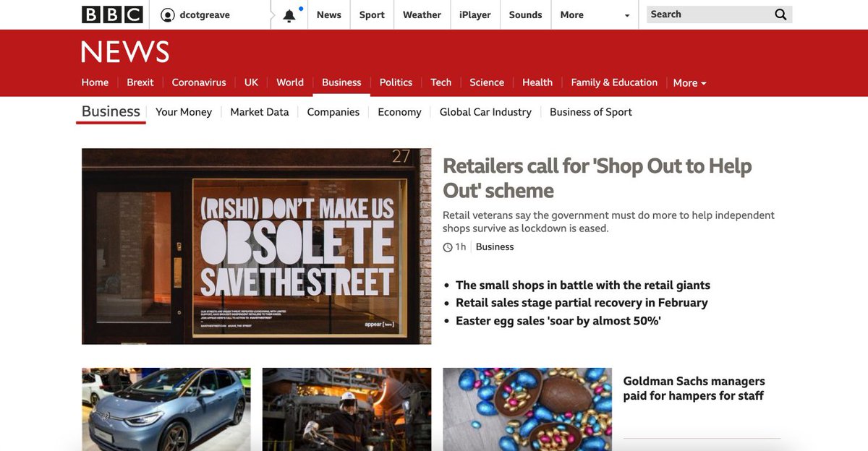Open News in the top bar
The image size is (868, 451).
tap(328, 14)
